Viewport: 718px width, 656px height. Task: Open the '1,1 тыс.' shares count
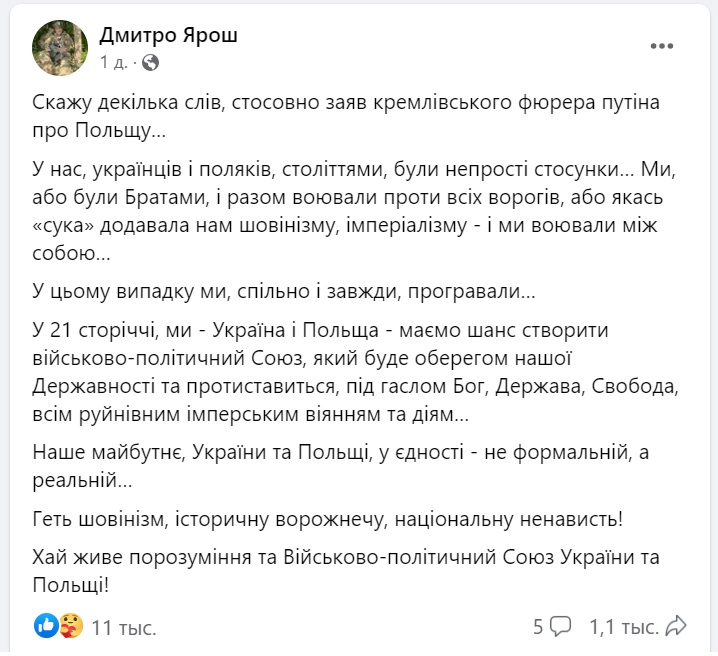tap(624, 627)
